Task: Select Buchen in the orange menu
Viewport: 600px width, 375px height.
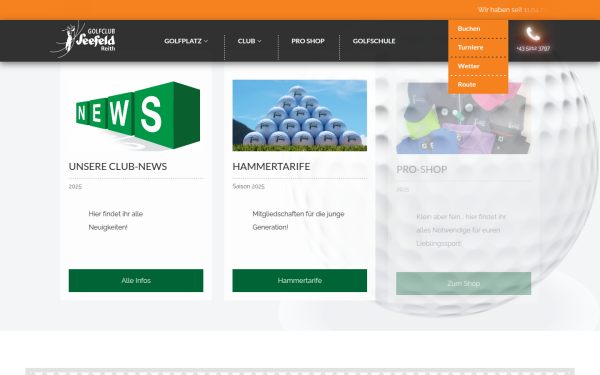Action: tap(469, 29)
